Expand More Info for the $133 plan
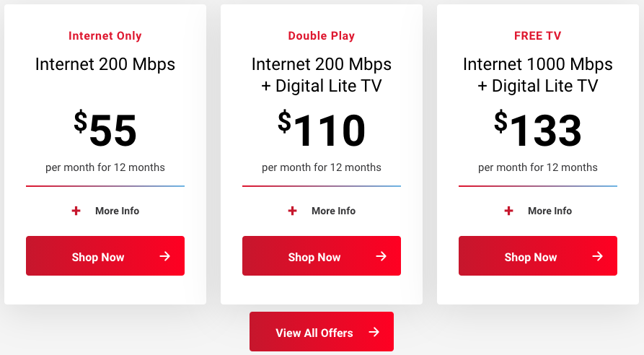Viewport: 644px width, 355px height. [538, 211]
